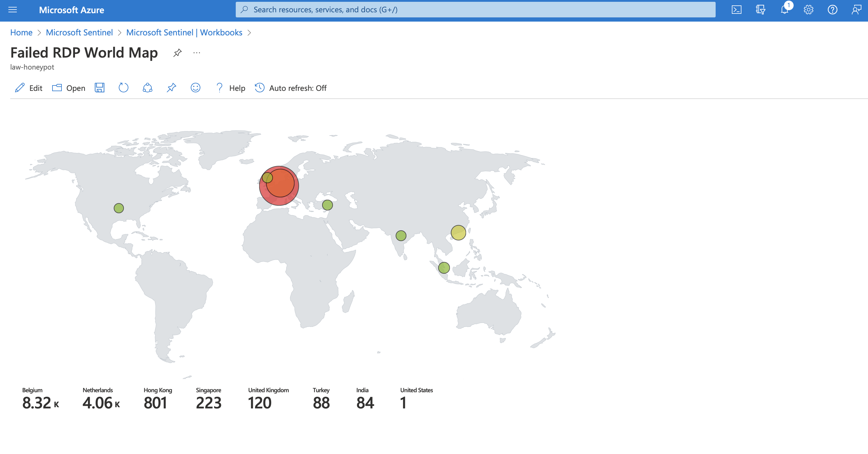Click the smiley feedback icon

tap(196, 88)
